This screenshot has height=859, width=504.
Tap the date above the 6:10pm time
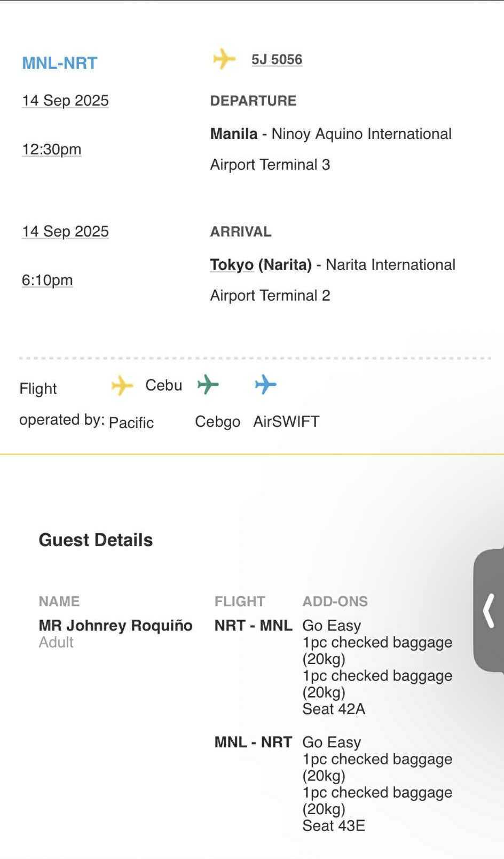pos(65,231)
